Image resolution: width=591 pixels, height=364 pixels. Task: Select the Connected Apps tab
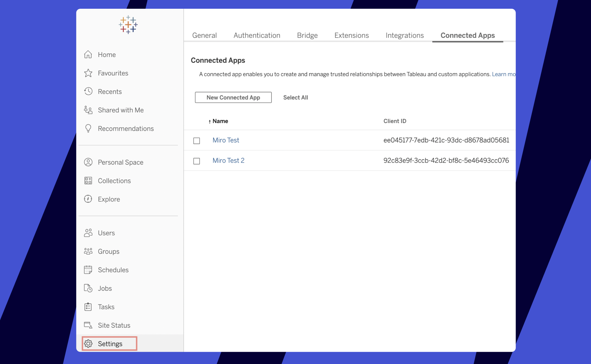(x=468, y=35)
